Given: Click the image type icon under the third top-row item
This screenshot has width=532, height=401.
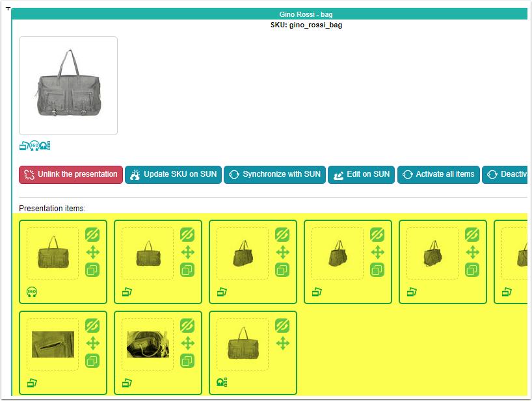Looking at the screenshot, I should (x=222, y=292).
